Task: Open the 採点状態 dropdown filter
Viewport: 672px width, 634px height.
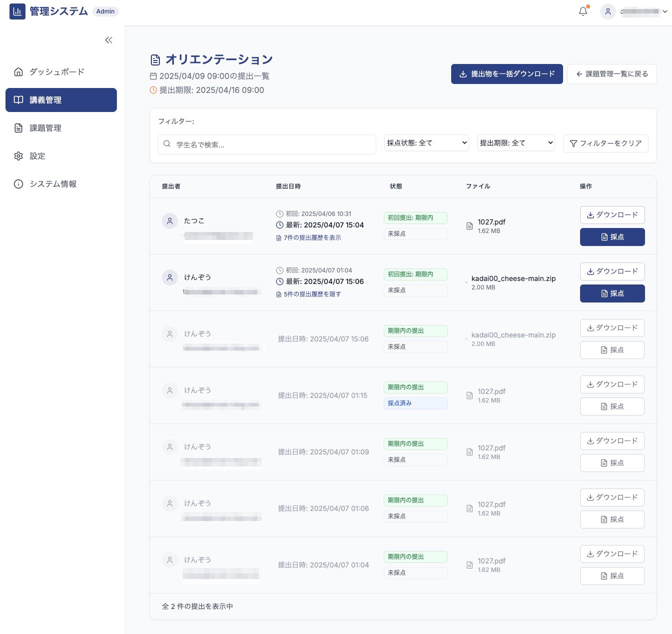Action: coord(426,143)
